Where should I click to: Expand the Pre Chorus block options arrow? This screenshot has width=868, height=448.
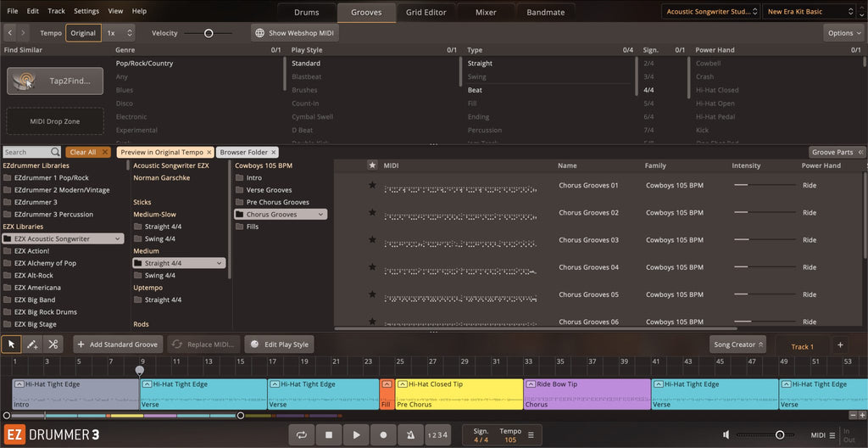pyautogui.click(x=403, y=384)
